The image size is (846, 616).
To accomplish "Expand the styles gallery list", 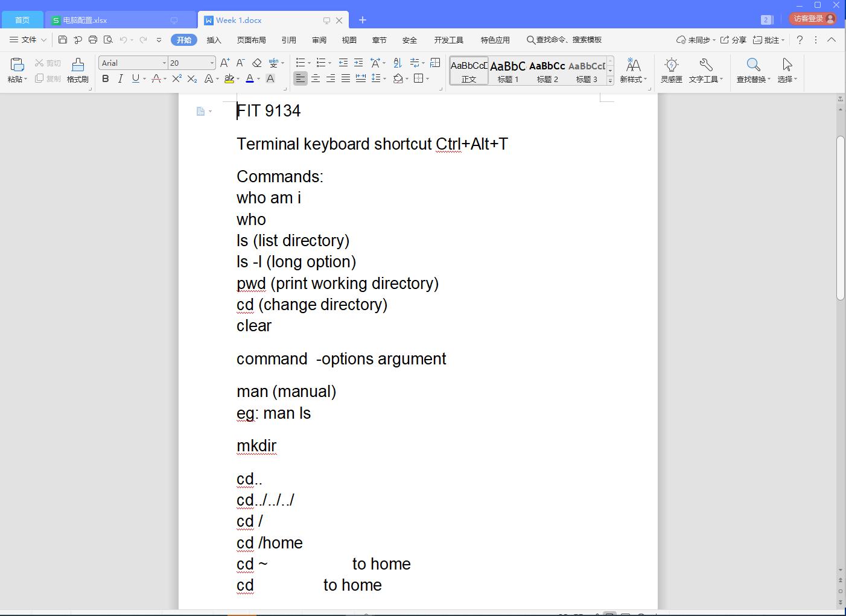I will click(610, 80).
